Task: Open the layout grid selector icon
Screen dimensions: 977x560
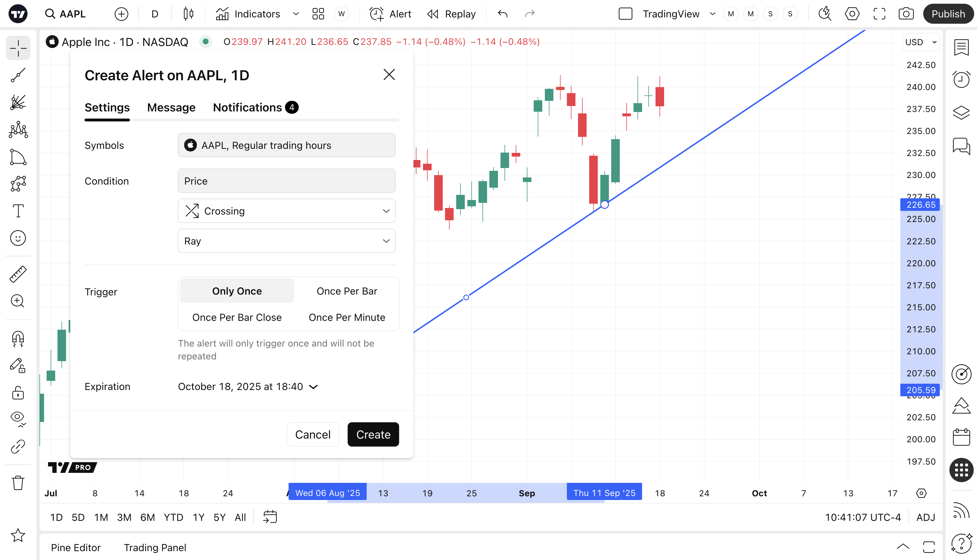Action: click(318, 14)
